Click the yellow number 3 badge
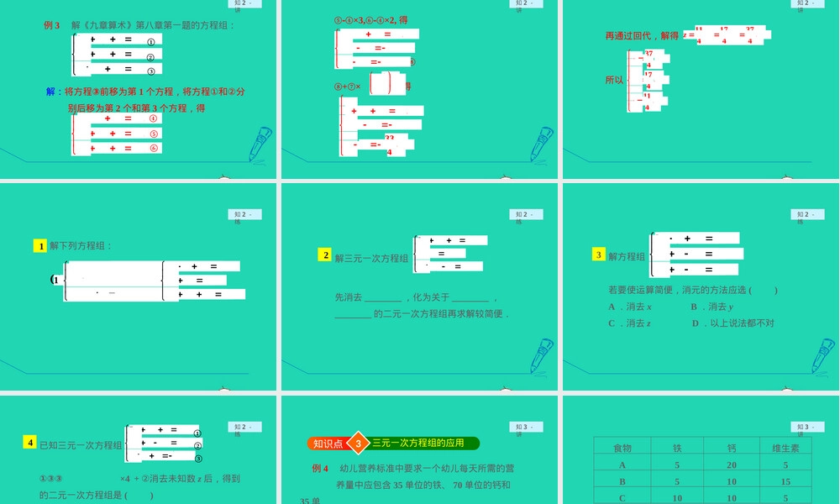Image resolution: width=840 pixels, height=504 pixels. (599, 255)
